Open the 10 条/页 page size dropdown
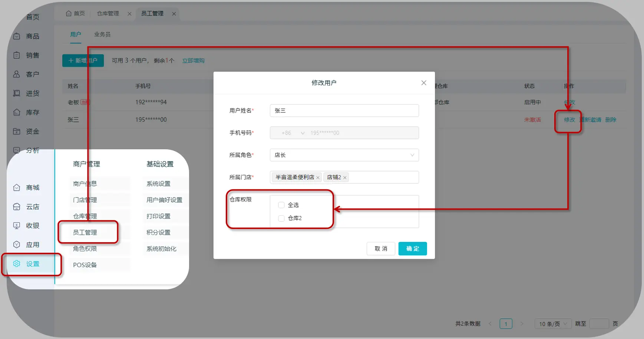 coord(553,324)
